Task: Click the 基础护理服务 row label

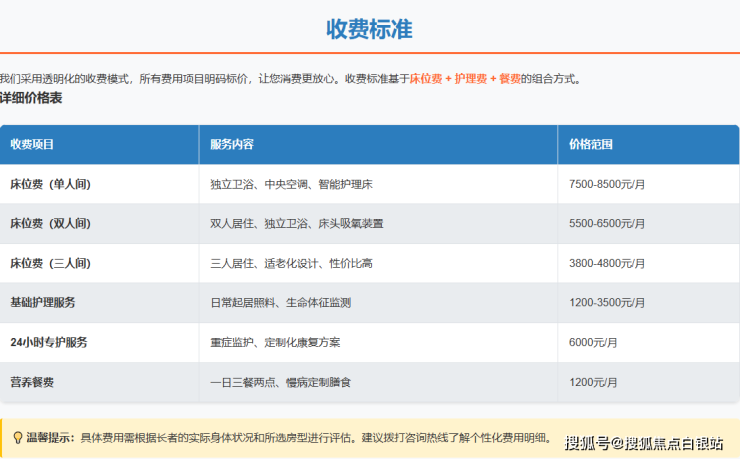Action: pyautogui.click(x=43, y=303)
